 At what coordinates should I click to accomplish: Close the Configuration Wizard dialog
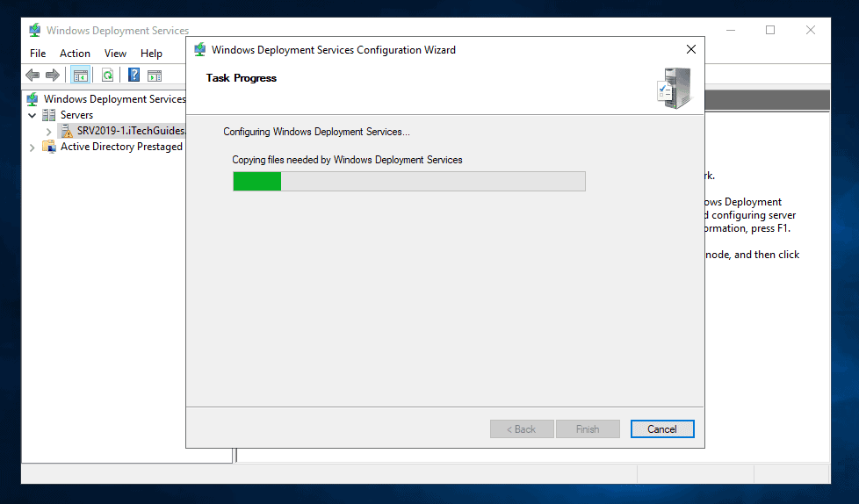click(x=690, y=50)
